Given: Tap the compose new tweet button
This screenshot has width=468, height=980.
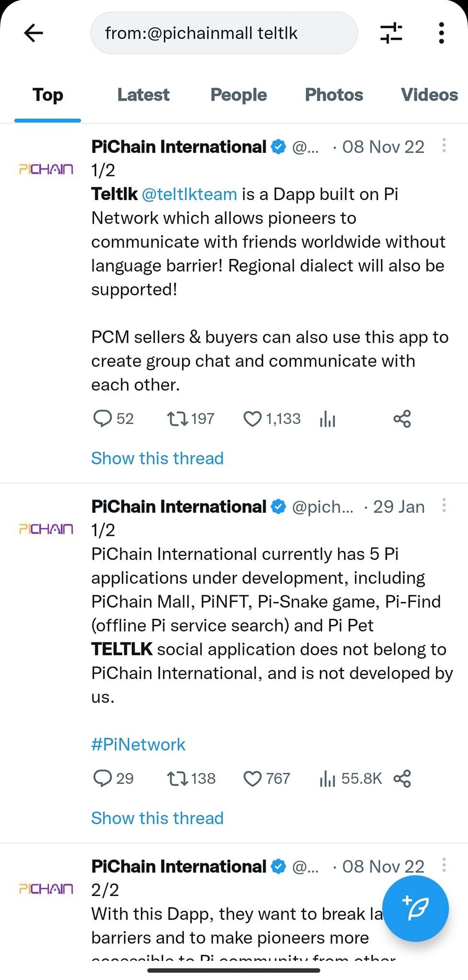Looking at the screenshot, I should tap(415, 908).
